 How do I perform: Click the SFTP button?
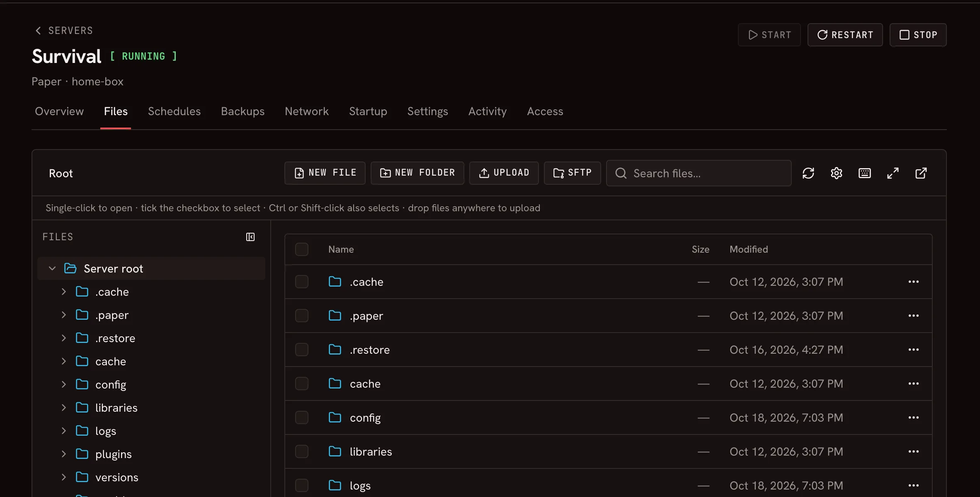click(x=572, y=173)
